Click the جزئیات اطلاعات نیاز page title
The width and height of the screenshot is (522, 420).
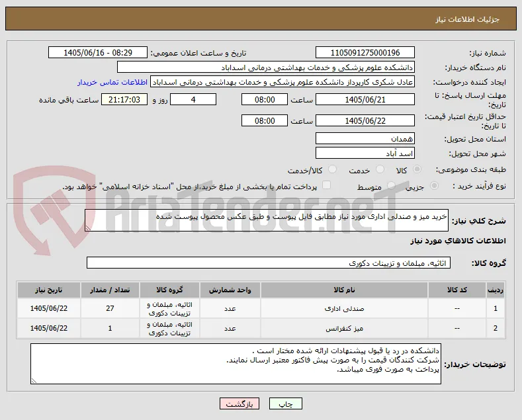[467, 19]
